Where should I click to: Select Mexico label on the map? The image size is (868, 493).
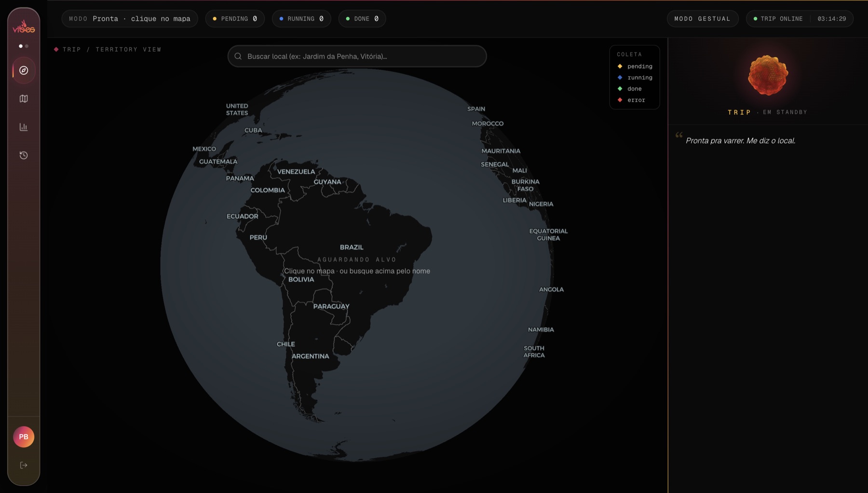click(204, 149)
